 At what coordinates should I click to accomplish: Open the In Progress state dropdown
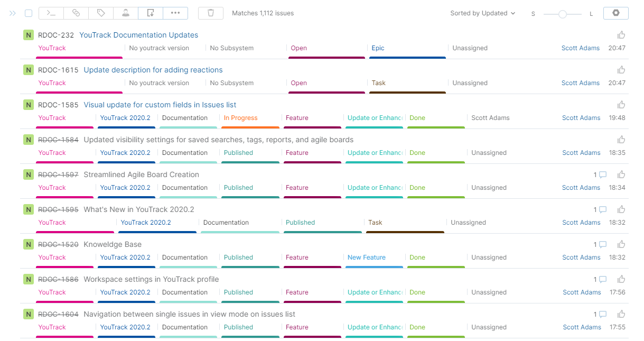(240, 118)
